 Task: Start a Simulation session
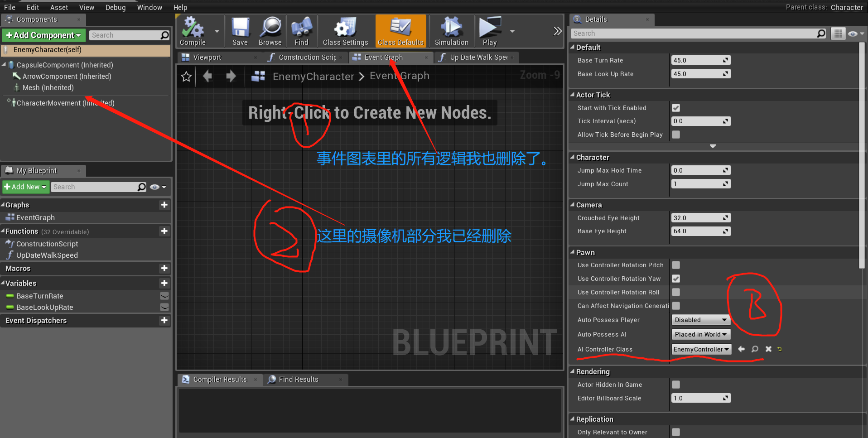pyautogui.click(x=451, y=30)
